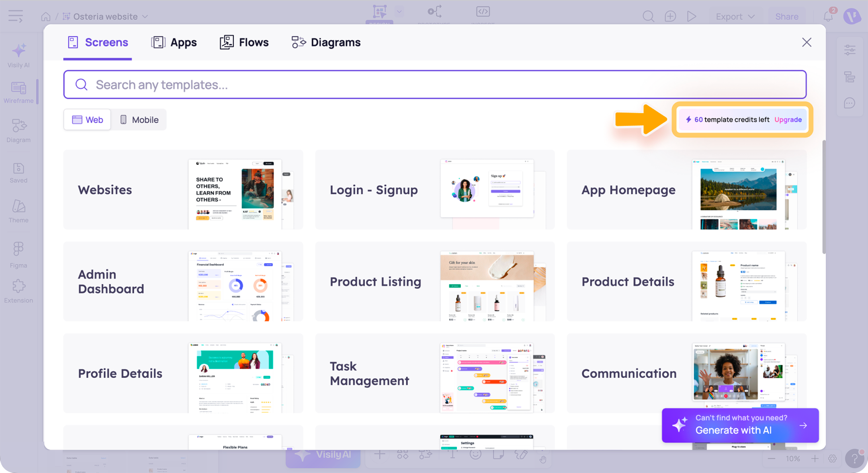Screen dimensions: 868x473
Task: Open the Admin Dashboard template category
Action: click(x=183, y=282)
